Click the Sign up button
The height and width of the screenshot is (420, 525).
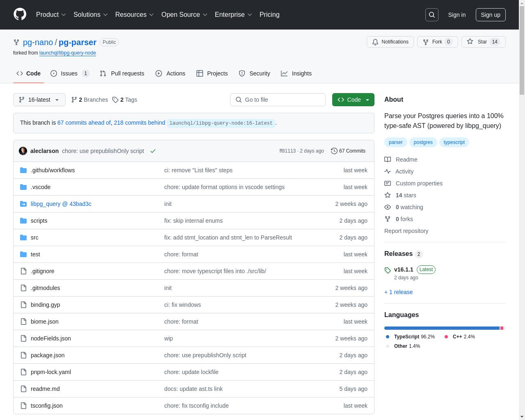(x=491, y=15)
